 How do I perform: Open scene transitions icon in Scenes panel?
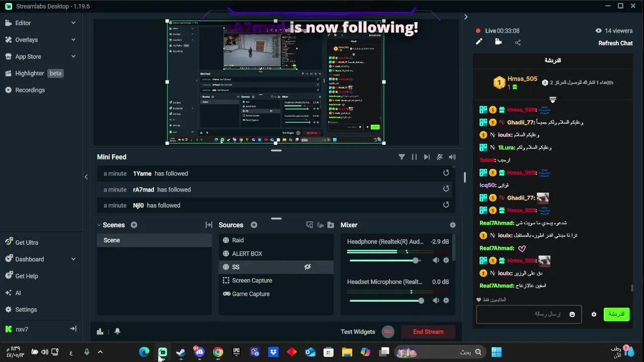(x=209, y=225)
